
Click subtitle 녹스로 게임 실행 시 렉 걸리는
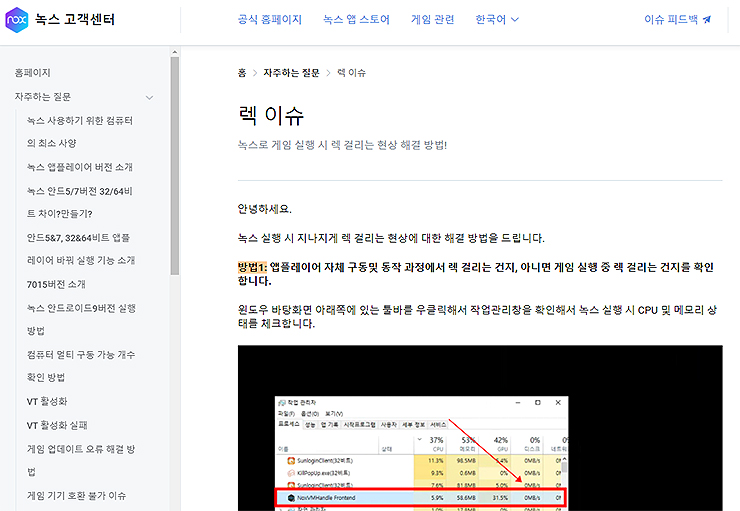tap(342, 145)
